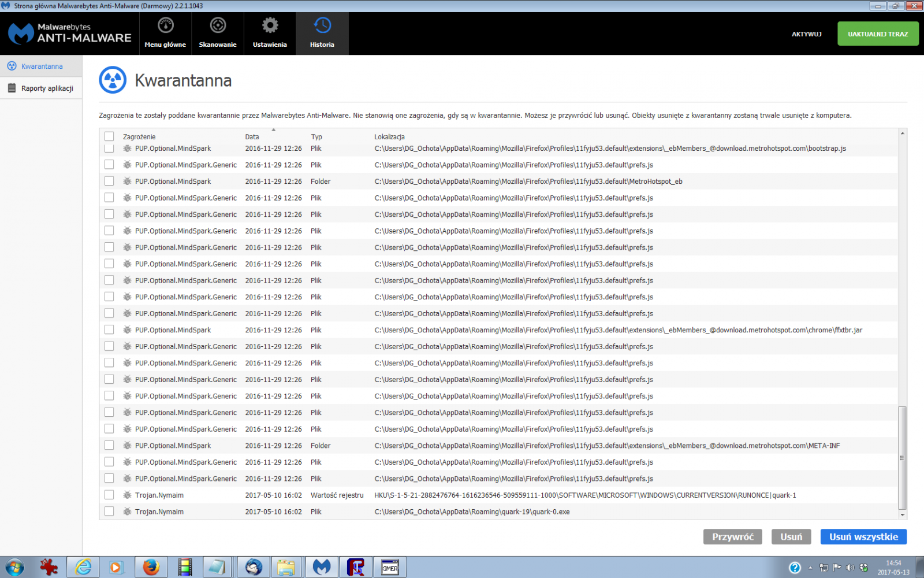
Task: Click the path ending in quark-0.exe
Action: tap(472, 512)
